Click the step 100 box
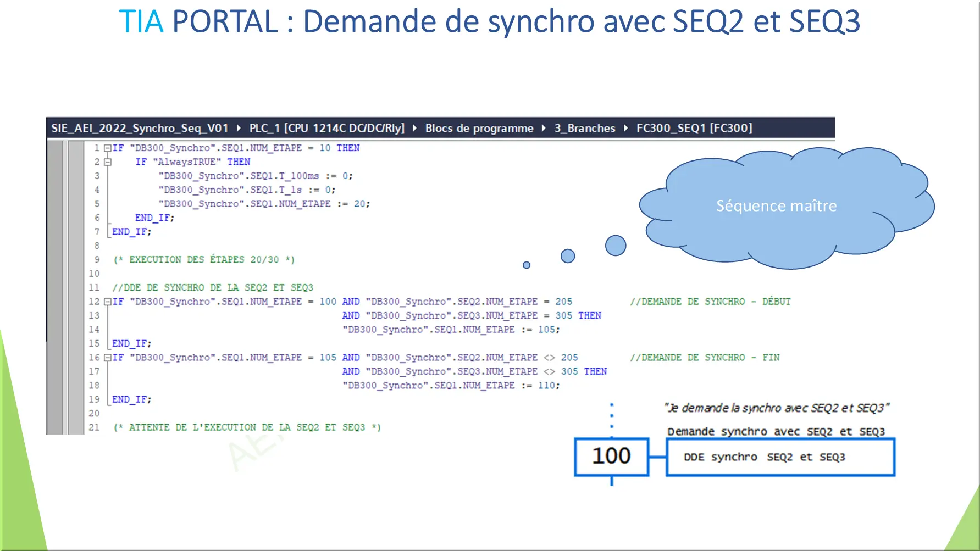This screenshot has height=551, width=980. 611,456
